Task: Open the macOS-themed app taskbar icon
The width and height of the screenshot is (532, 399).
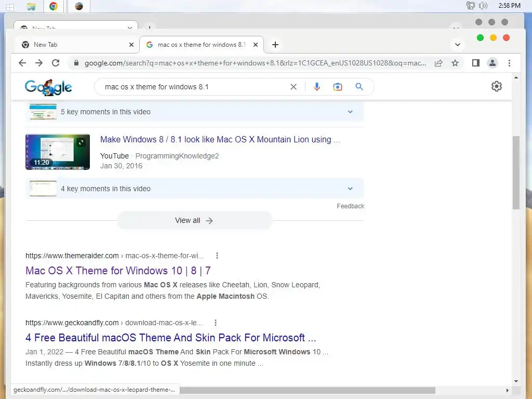Action: (79, 6)
